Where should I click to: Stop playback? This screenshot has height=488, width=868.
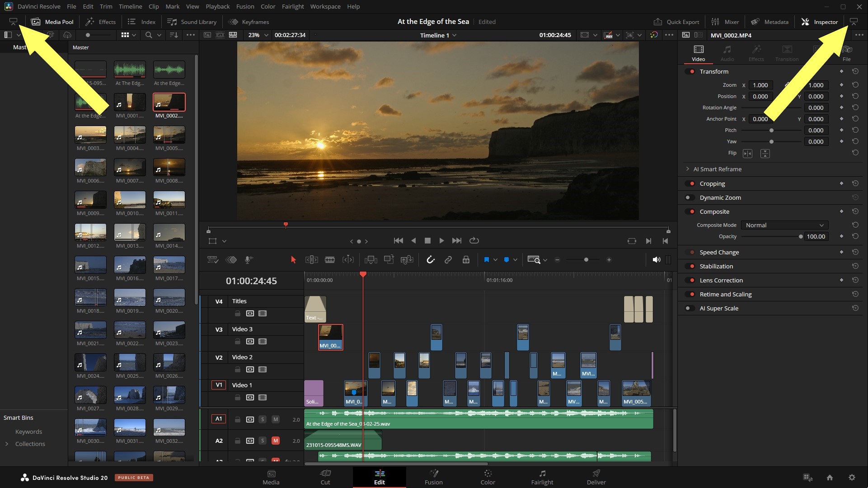(x=427, y=241)
